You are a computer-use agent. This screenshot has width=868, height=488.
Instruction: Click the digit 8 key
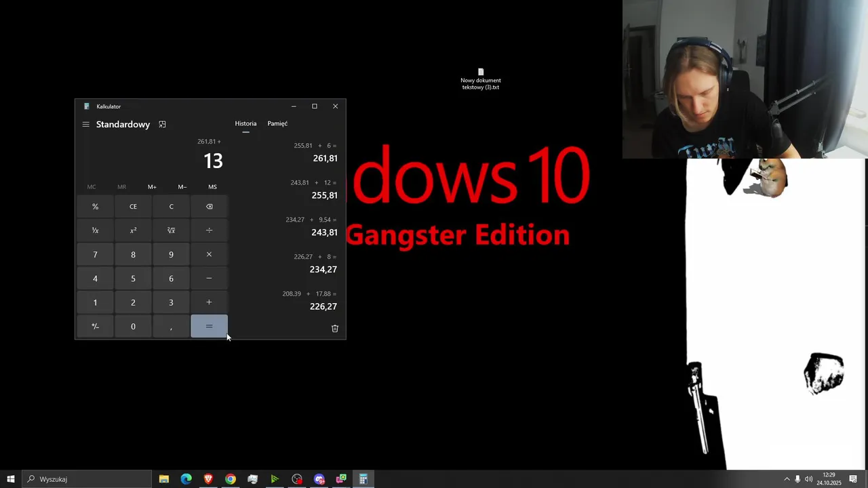tap(133, 255)
